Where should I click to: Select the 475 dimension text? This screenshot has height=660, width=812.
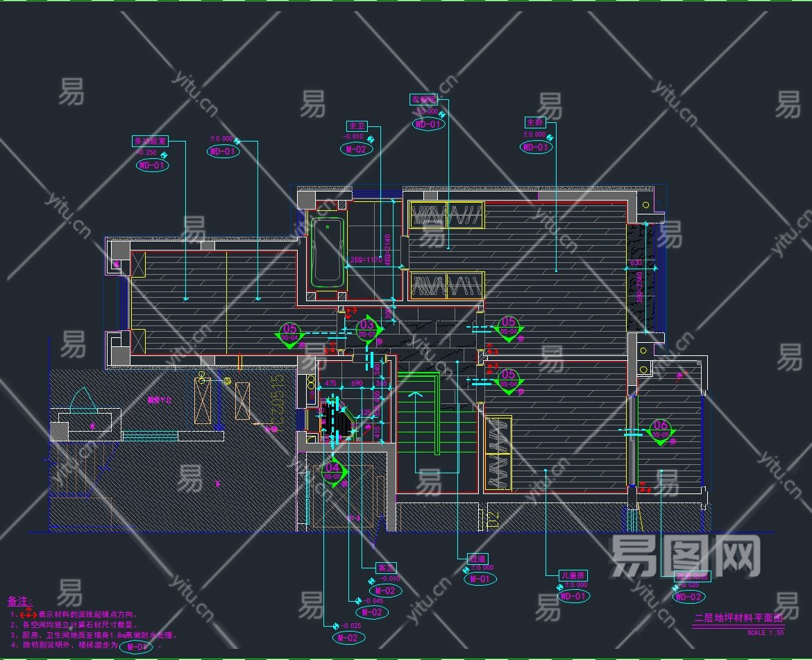coord(330,384)
